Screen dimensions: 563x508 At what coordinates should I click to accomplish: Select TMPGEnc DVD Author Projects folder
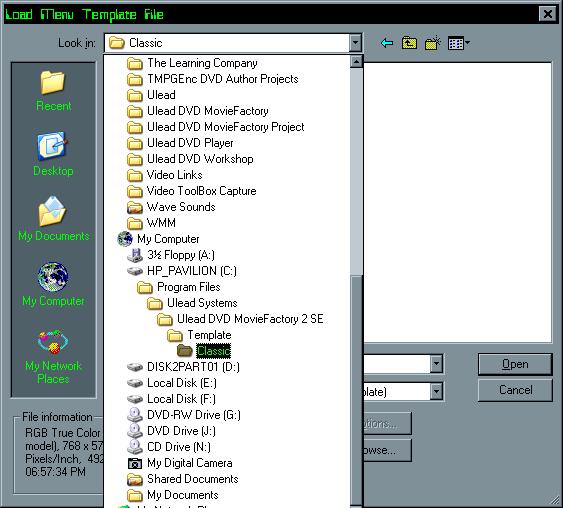(213, 79)
